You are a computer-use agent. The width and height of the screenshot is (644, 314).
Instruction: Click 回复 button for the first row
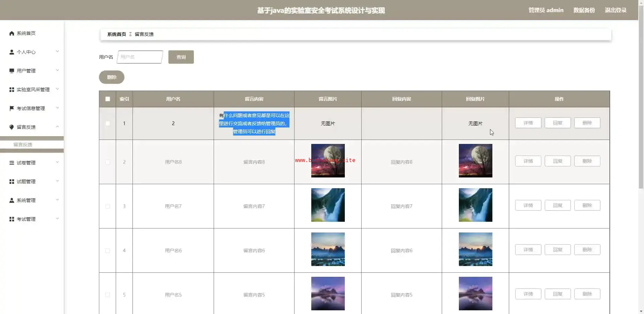tap(557, 123)
